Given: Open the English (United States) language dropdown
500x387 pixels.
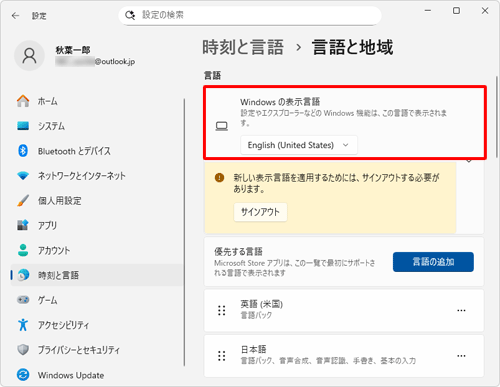Looking at the screenshot, I should coord(299,145).
